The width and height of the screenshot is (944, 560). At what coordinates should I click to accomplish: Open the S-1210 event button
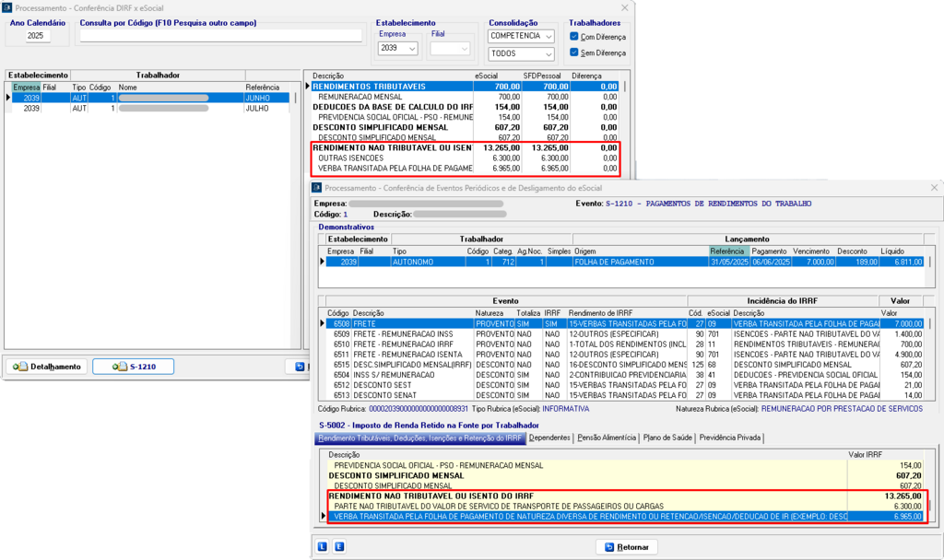[x=135, y=367]
